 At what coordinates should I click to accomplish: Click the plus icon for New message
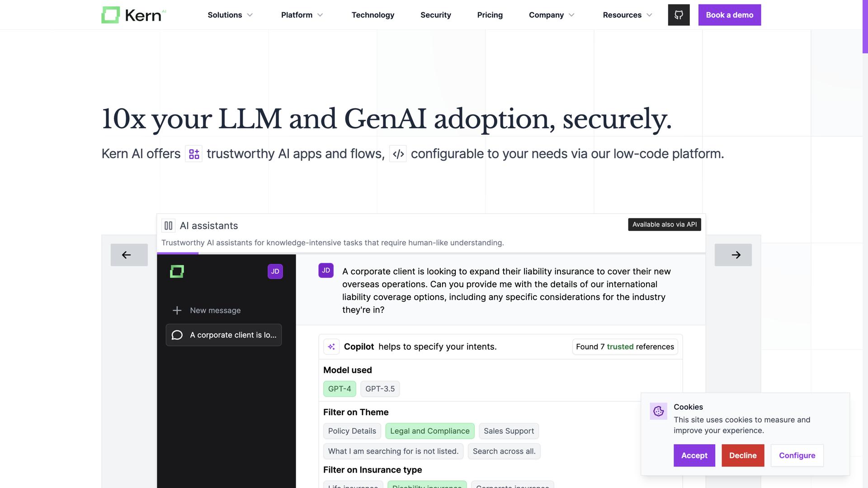pos(177,310)
